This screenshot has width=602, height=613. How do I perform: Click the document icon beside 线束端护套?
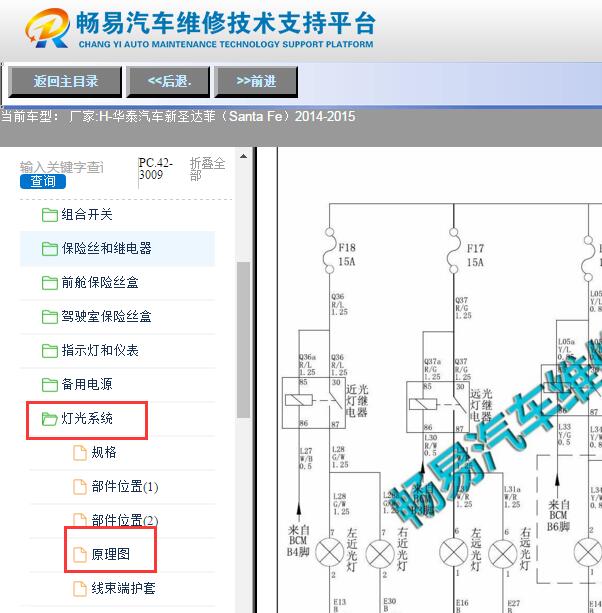80,588
